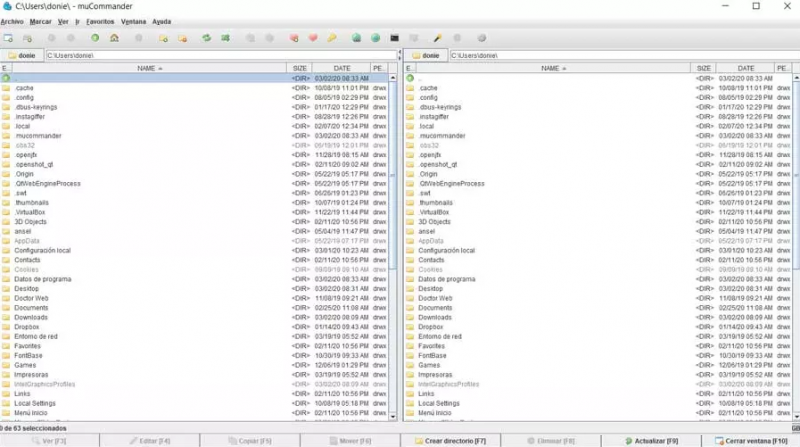800x447 pixels.
Task: Click the mark group folder icon
Action: (162, 38)
